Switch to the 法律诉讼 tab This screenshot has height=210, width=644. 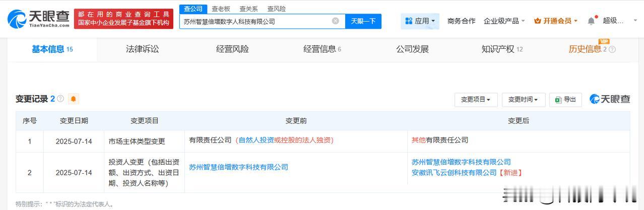(x=143, y=49)
